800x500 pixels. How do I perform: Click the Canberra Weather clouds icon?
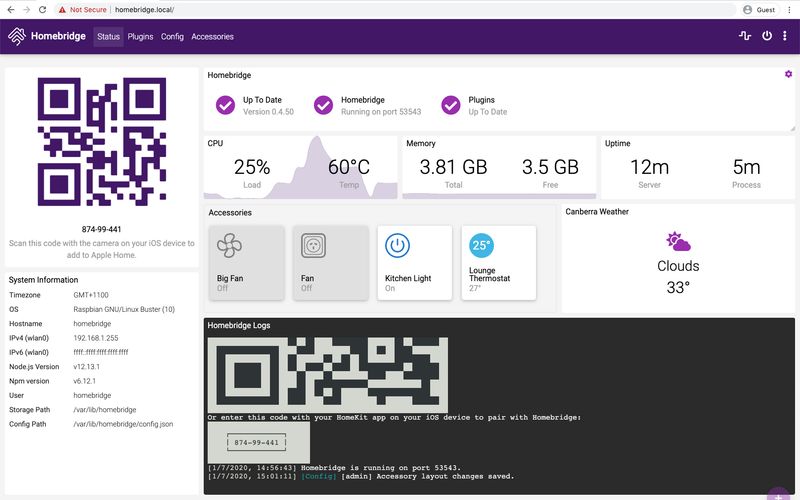pos(678,241)
